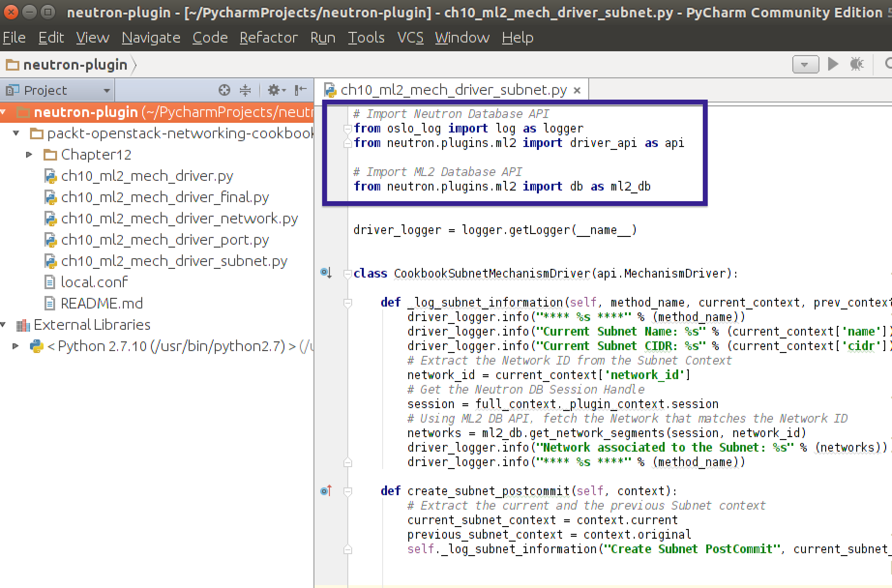Collapse the neutron-plugin root project node
This screenshot has height=588, width=892.
click(3, 112)
